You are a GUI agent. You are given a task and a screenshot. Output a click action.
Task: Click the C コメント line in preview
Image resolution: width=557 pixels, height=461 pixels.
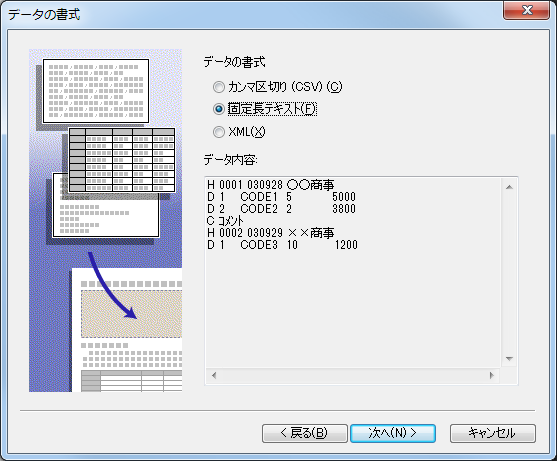coord(225,221)
